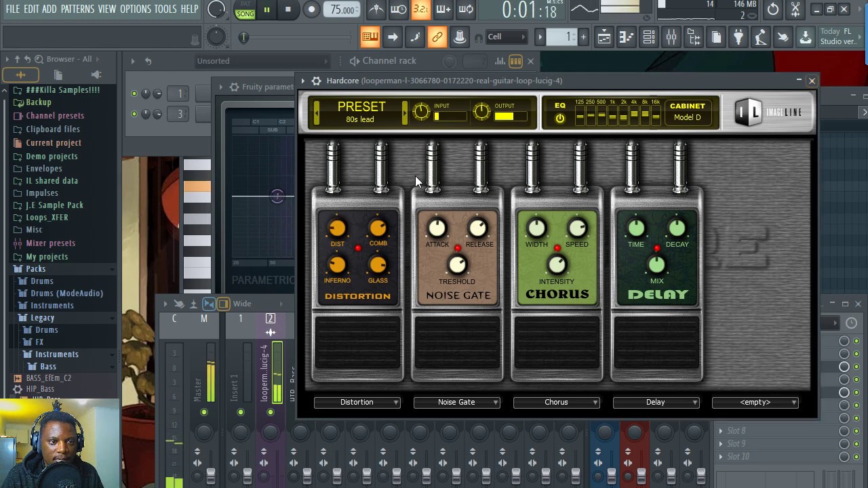The width and height of the screenshot is (868, 488).
Task: Click the pattern add plus button
Action: (583, 37)
